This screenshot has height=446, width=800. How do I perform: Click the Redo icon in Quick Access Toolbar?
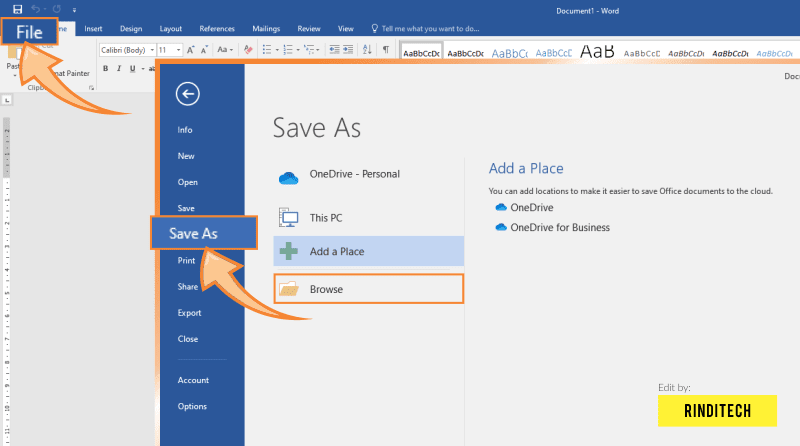tap(57, 9)
